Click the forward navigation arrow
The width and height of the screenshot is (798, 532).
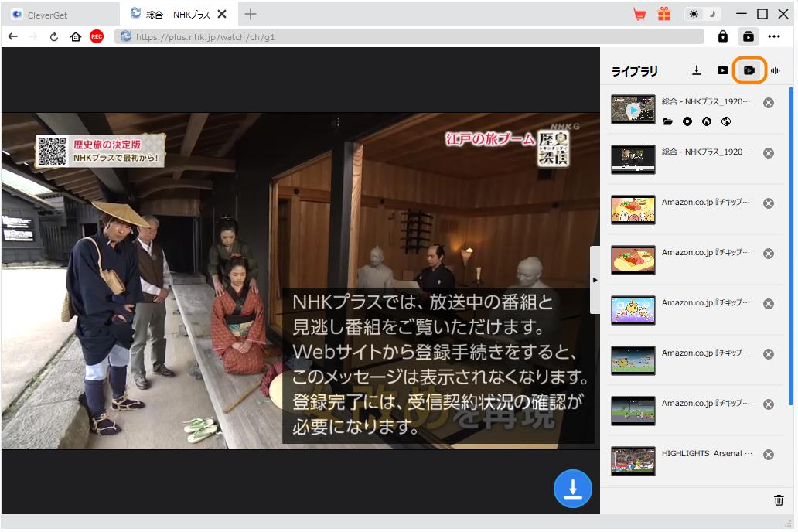[33, 36]
